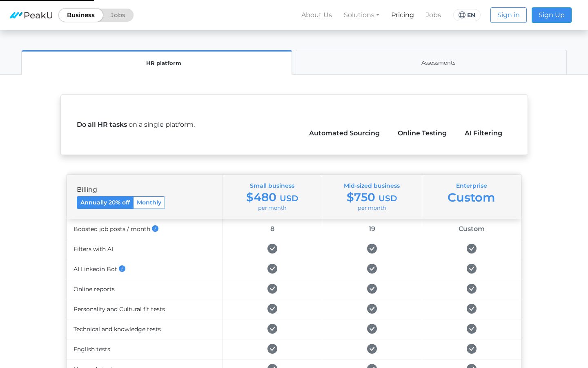
Task: Select Monthly billing option
Action: 149,202
